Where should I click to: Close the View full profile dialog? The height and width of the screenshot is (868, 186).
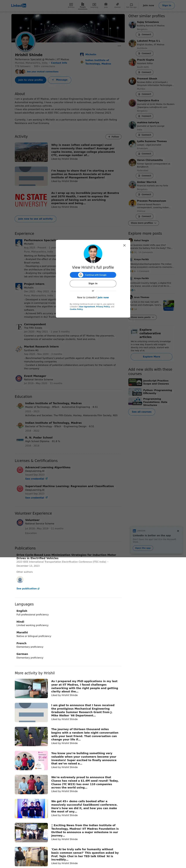(x=124, y=245)
